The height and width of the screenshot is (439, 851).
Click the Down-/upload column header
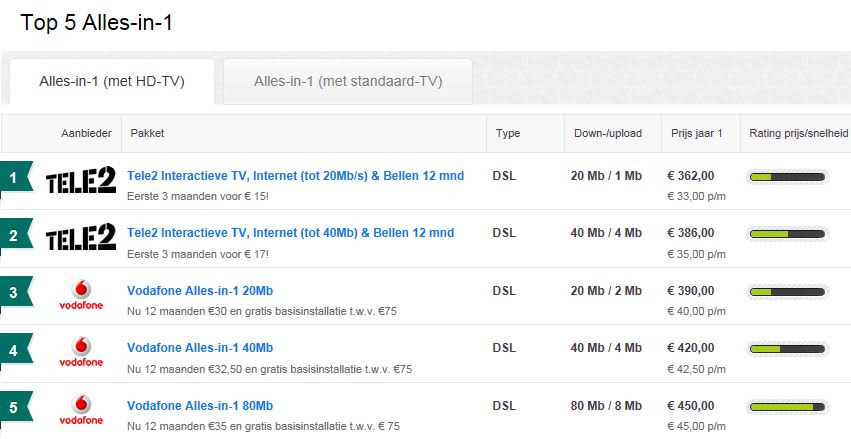[x=608, y=133]
